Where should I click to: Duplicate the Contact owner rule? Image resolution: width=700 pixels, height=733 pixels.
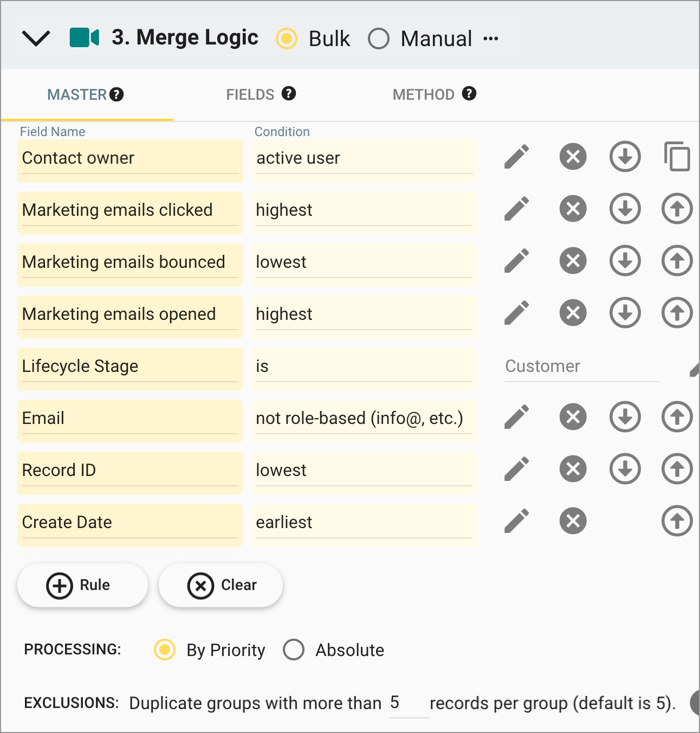[676, 157]
